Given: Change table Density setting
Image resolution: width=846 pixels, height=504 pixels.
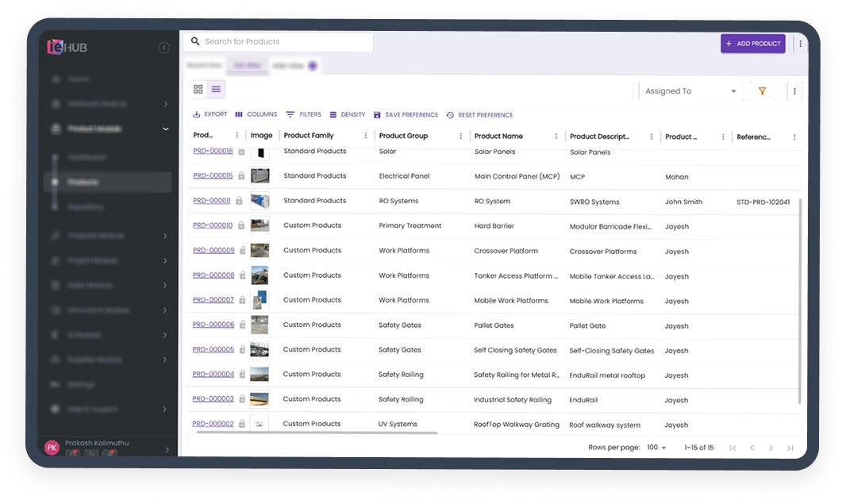Looking at the screenshot, I should [x=348, y=115].
